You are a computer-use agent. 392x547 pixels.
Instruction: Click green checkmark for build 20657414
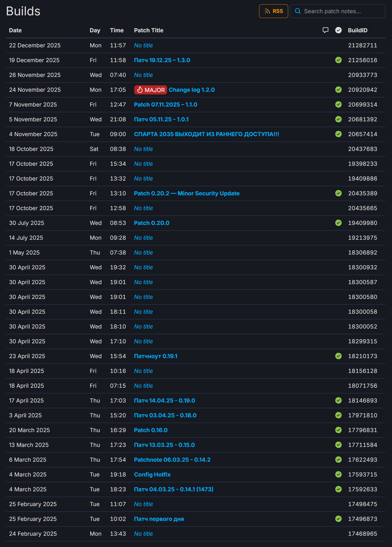click(x=338, y=134)
